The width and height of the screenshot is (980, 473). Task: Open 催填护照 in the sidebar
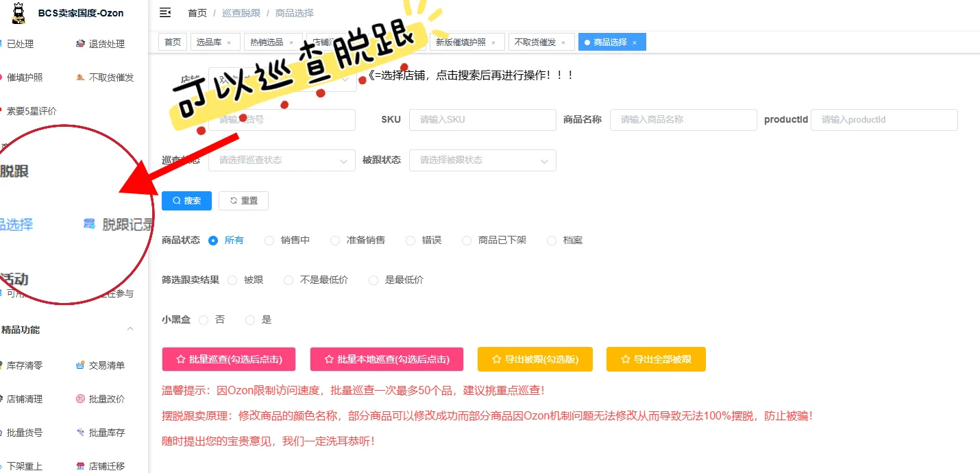[21, 77]
